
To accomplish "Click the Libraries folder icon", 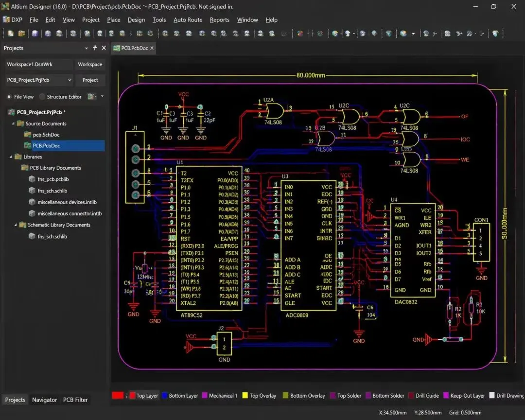I will [18, 157].
